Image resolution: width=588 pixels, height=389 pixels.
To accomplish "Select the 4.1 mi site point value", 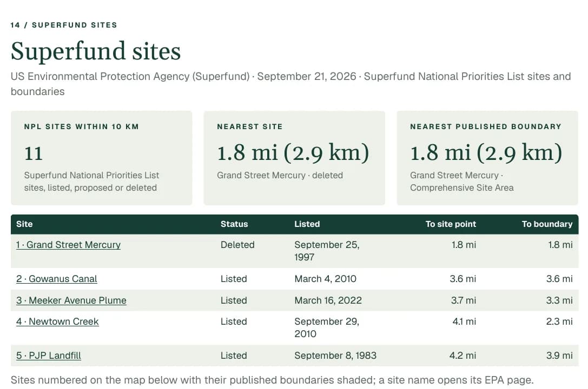I will click(x=464, y=321).
